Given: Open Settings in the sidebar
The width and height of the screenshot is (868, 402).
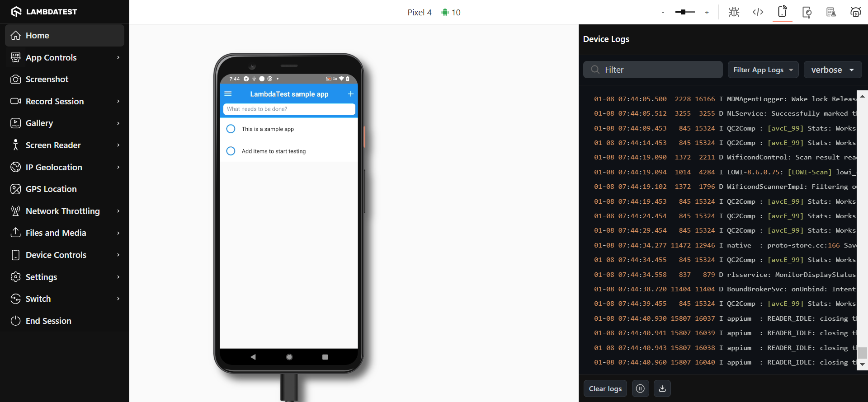Looking at the screenshot, I should (65, 277).
